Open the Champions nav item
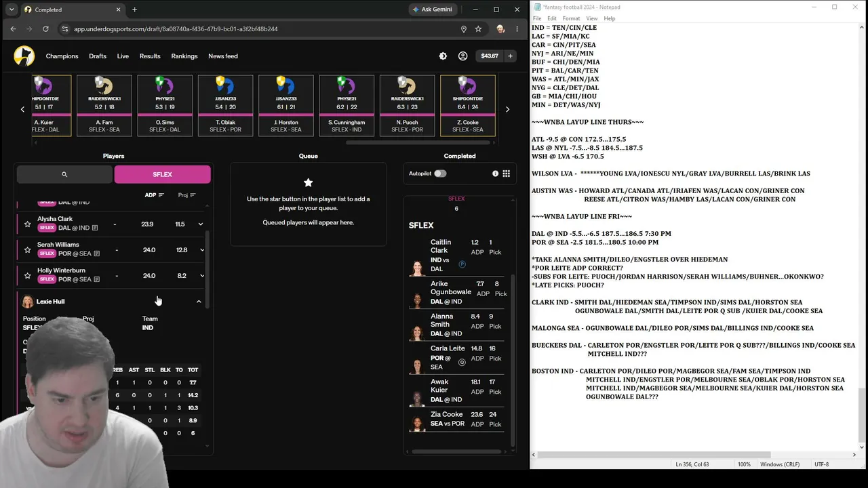 pos(62,56)
